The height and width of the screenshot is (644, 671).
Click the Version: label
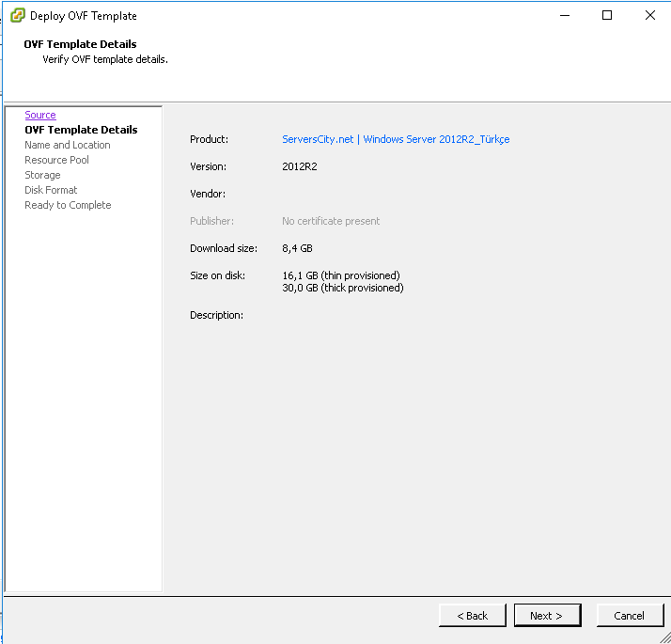click(208, 166)
